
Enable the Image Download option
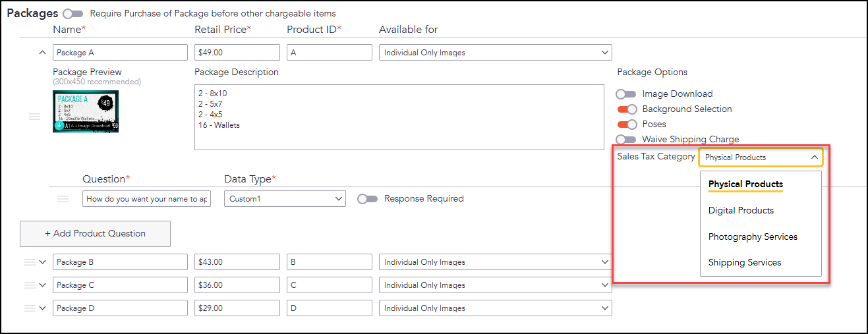point(626,94)
